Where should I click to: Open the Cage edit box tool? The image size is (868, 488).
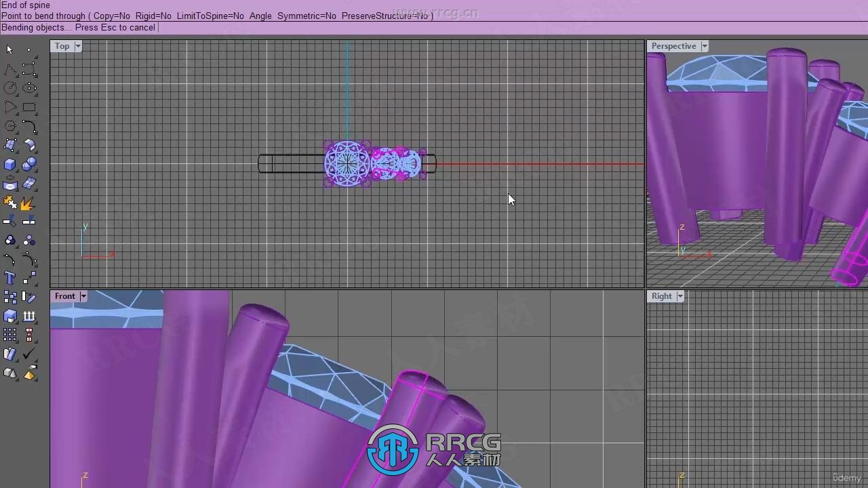point(9,316)
